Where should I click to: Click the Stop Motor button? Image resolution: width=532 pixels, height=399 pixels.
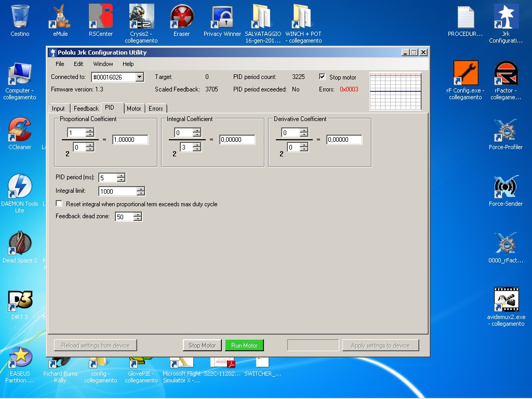coord(202,345)
